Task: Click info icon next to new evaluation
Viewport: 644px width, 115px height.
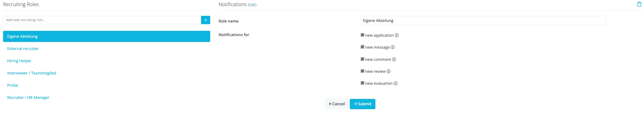Action: coord(395,83)
